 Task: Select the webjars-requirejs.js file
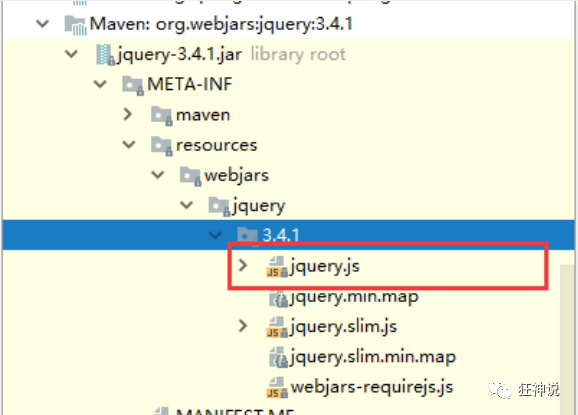coord(372,387)
